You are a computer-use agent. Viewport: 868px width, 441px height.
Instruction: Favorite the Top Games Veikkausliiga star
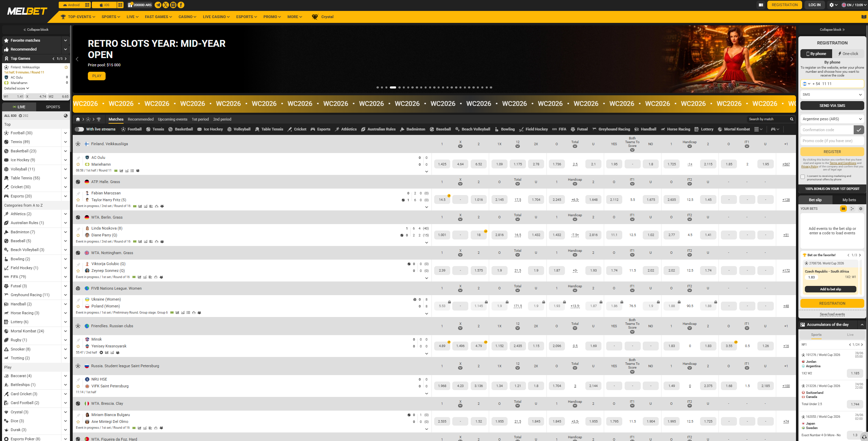click(x=66, y=67)
